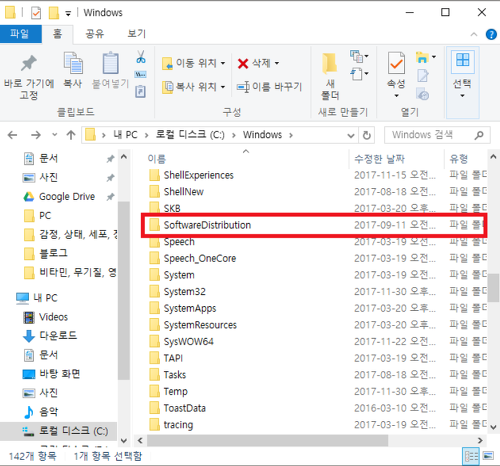
Task: Open 복사 위치 (Copy to) dropdown
Action: [194, 87]
